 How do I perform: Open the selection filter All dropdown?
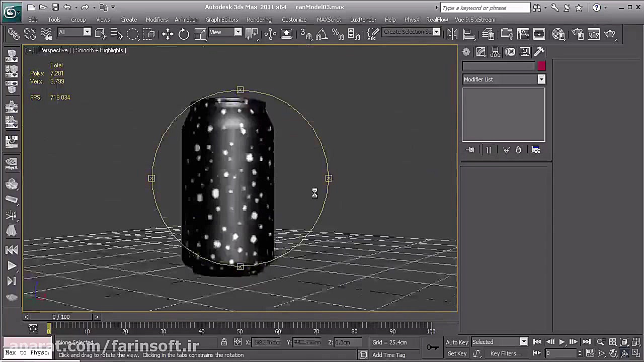[x=87, y=32]
